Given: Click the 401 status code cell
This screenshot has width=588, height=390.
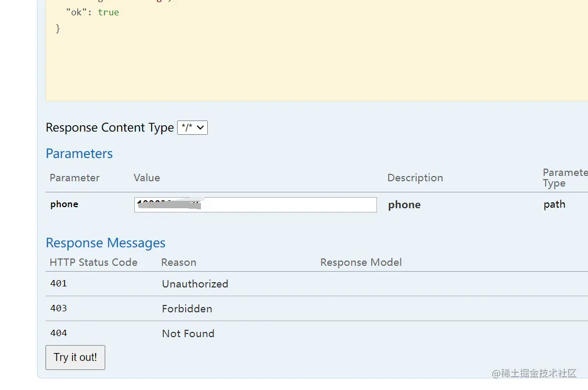Looking at the screenshot, I should point(59,284).
